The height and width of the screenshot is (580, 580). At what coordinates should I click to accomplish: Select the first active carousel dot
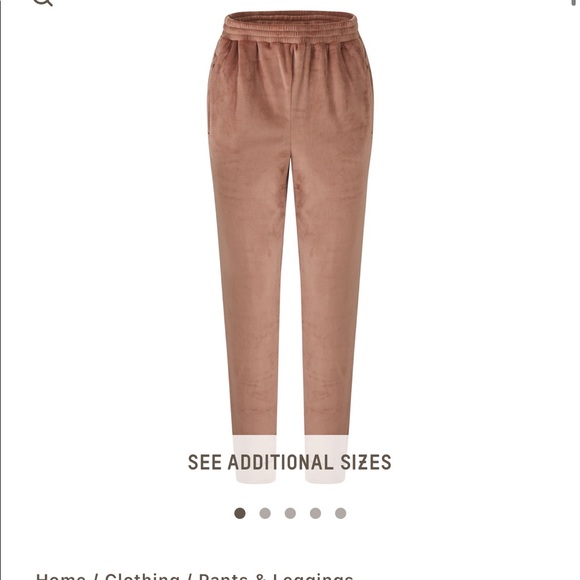240,513
